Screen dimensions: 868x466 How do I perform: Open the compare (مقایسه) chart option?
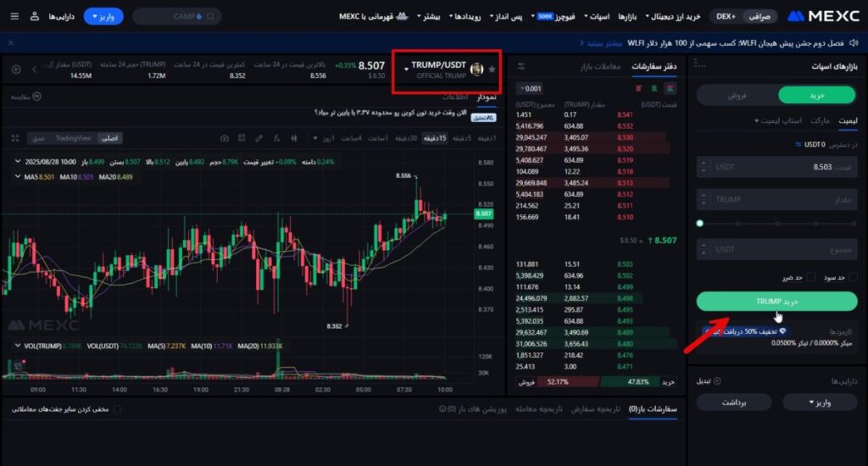(x=26, y=97)
